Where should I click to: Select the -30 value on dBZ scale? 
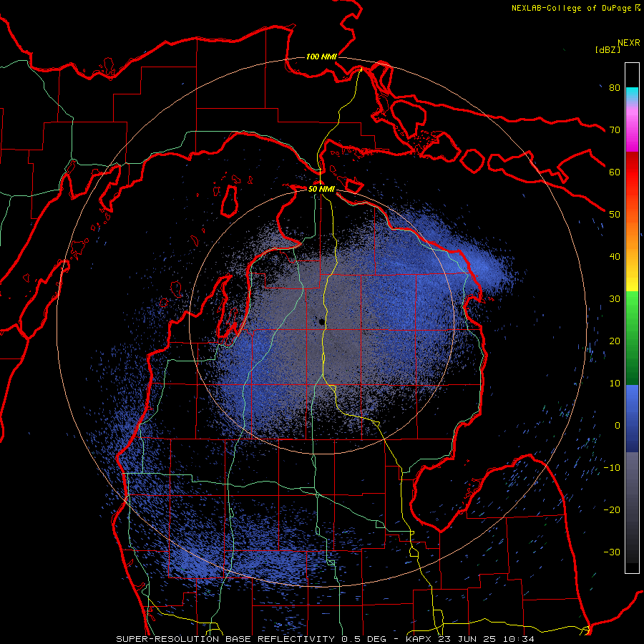coord(612,552)
